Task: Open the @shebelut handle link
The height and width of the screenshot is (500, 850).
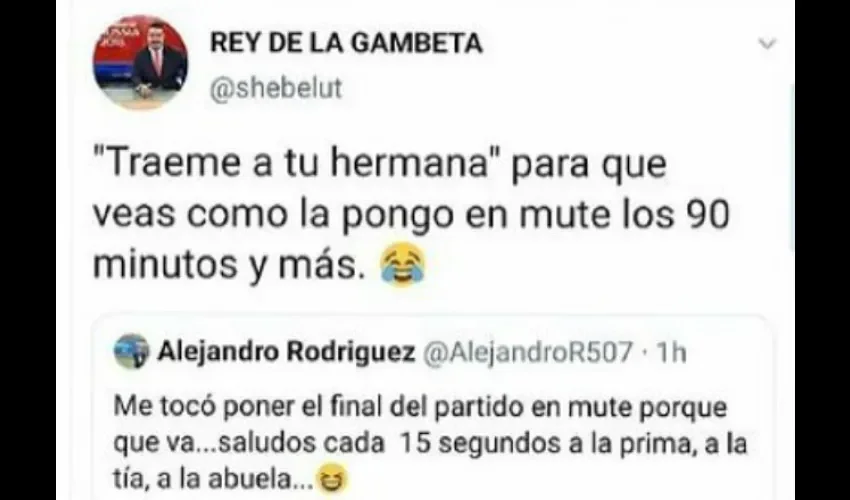Action: (x=276, y=88)
